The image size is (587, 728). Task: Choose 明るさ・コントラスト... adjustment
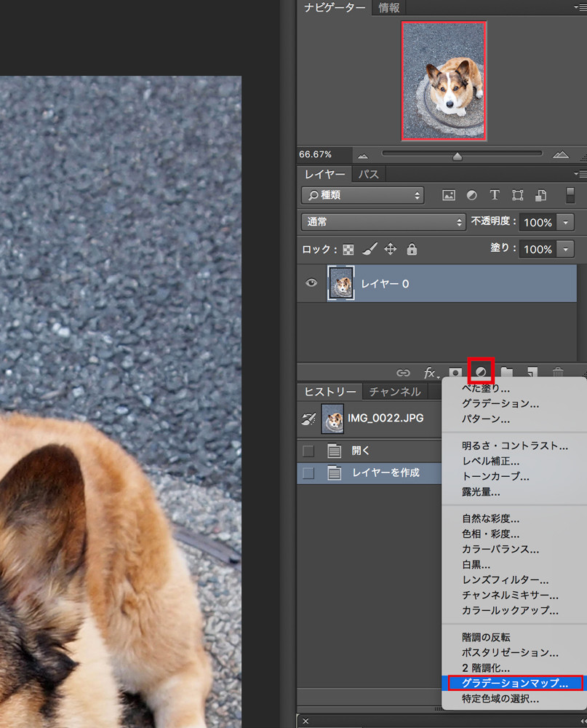click(x=514, y=446)
